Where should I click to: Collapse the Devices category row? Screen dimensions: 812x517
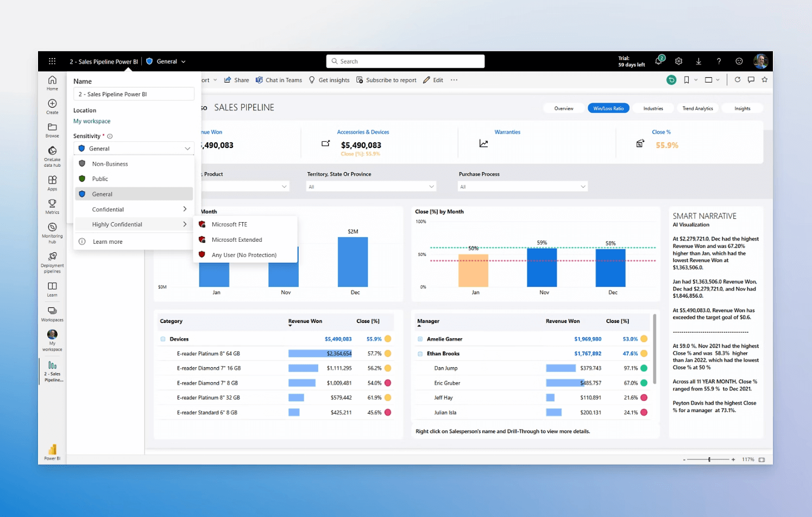point(163,339)
